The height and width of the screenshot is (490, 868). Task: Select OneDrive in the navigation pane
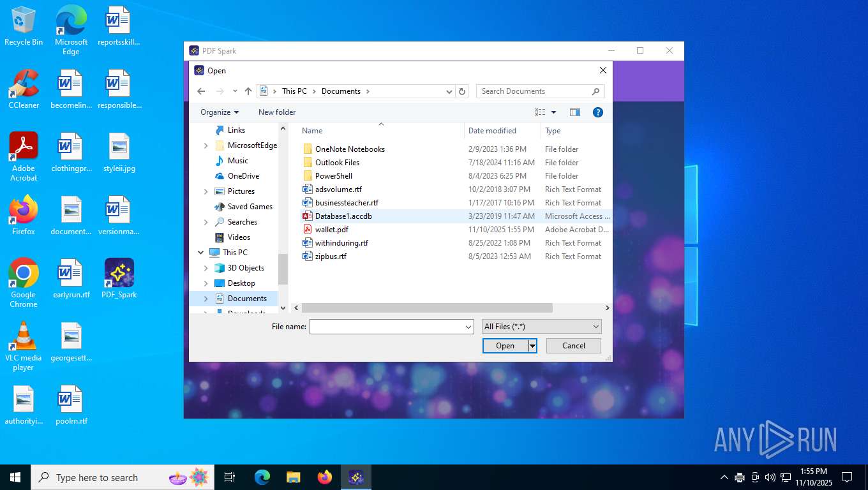click(243, 176)
